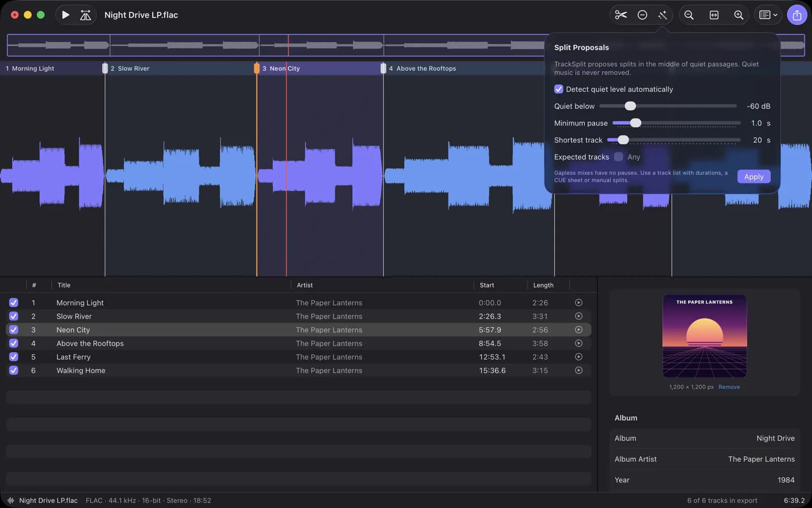Click the waveform icon in the status bar

point(11,500)
